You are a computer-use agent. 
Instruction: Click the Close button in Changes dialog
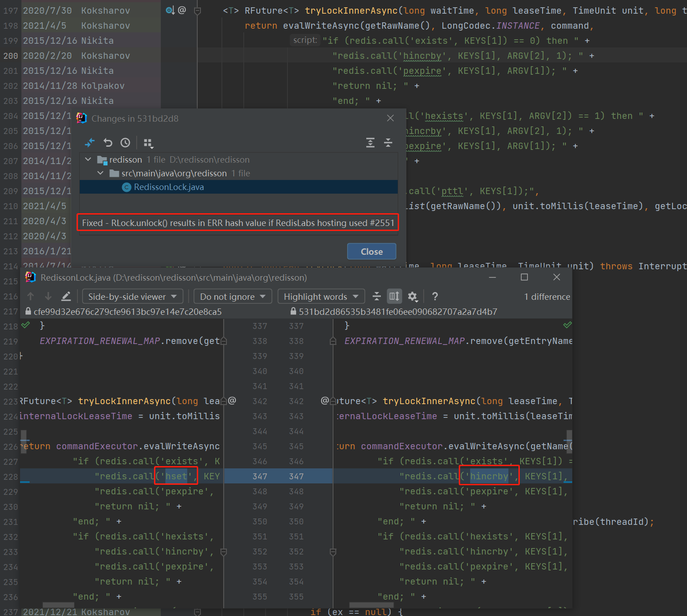[x=372, y=252]
